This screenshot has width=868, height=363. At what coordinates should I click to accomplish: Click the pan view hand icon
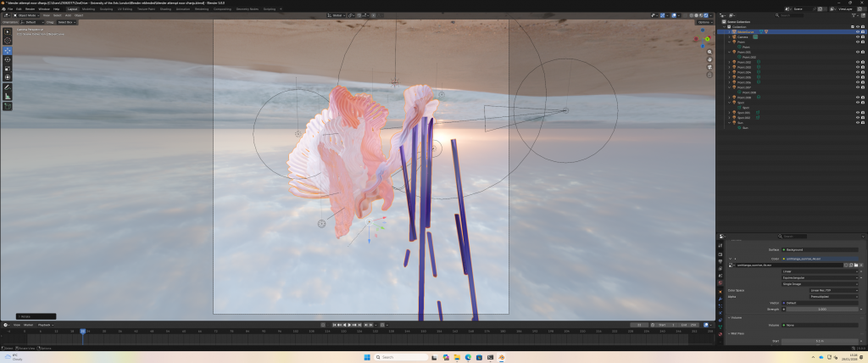pos(710,60)
